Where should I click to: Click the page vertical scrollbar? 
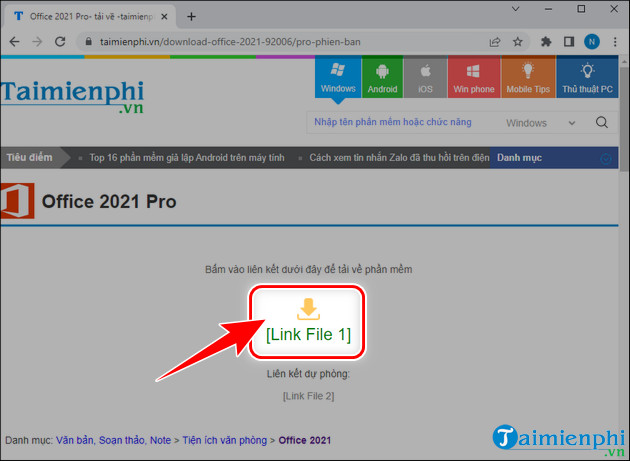(x=624, y=121)
